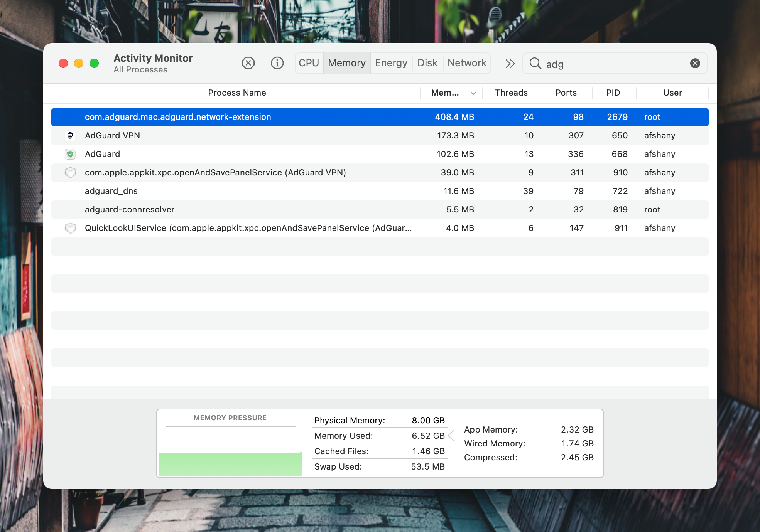Click the Cached Files 1.46 GB value
760x532 pixels.
[428, 451]
